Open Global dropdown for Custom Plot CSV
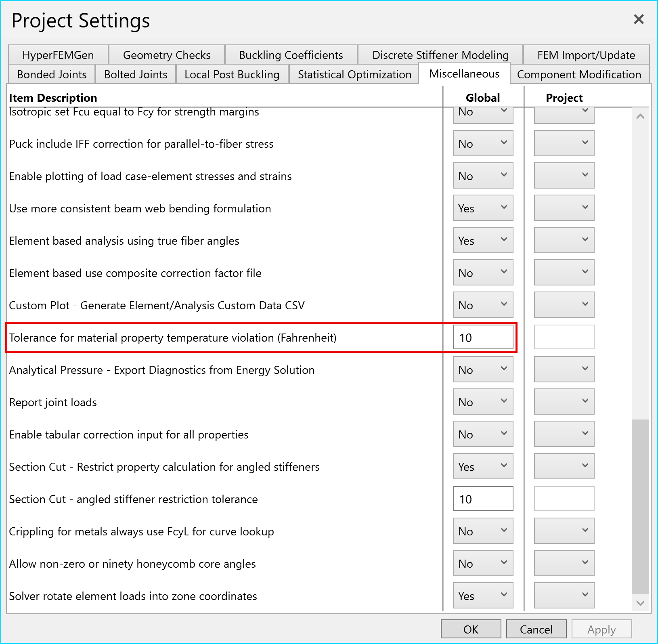The image size is (658, 644). point(483,305)
